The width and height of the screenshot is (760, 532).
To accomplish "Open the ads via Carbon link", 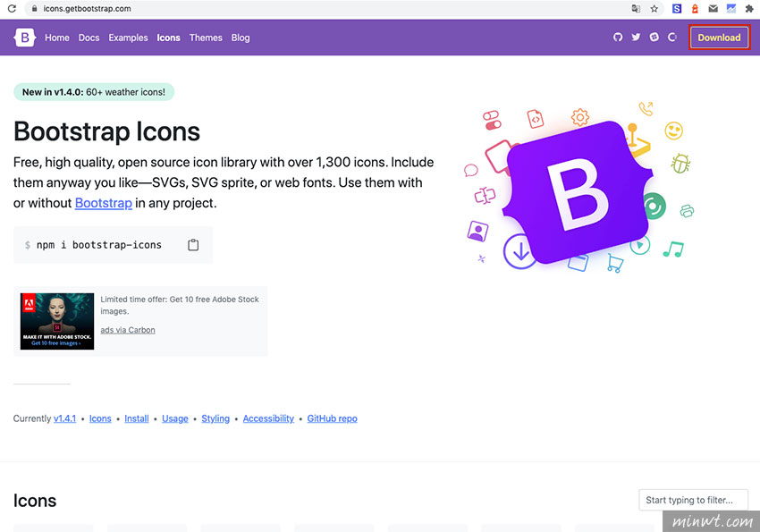I will 128,330.
